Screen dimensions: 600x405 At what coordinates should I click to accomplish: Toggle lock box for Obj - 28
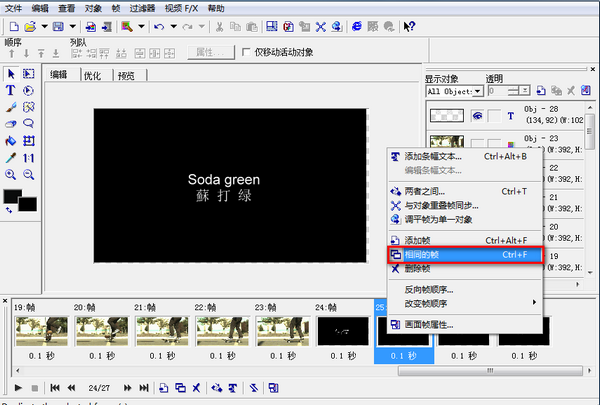point(494,116)
